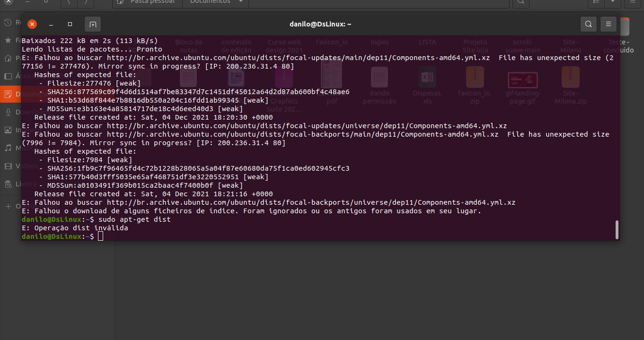The width and height of the screenshot is (644, 340).
Task: Click the release file line dated 18:20:30
Action: coord(154,117)
